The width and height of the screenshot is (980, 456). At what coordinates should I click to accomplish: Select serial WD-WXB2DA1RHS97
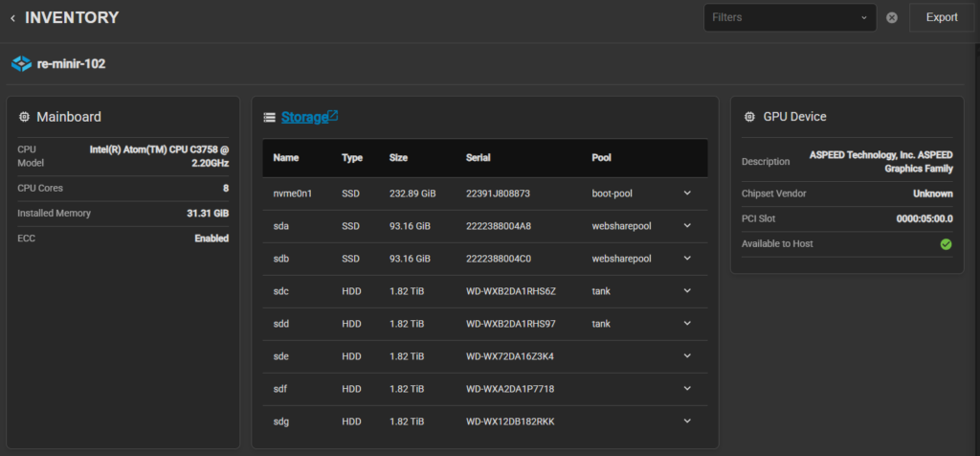point(511,324)
